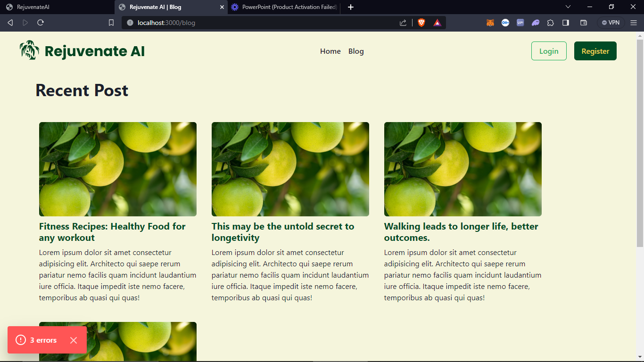Open the Walking leads to longer life image

[463, 169]
